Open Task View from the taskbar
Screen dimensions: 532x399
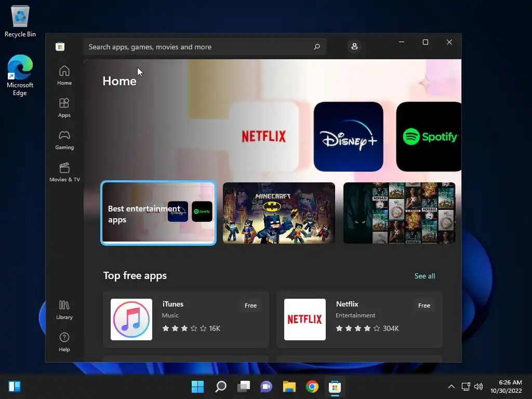[243, 387]
